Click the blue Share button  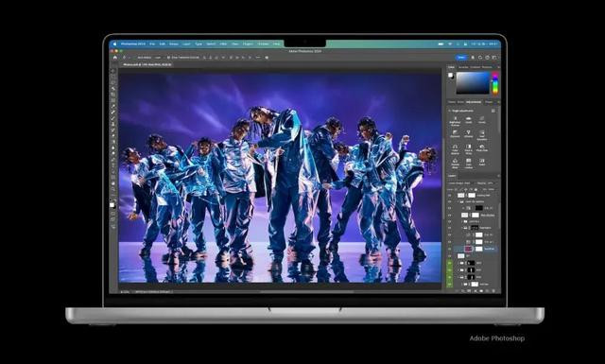pos(461,57)
